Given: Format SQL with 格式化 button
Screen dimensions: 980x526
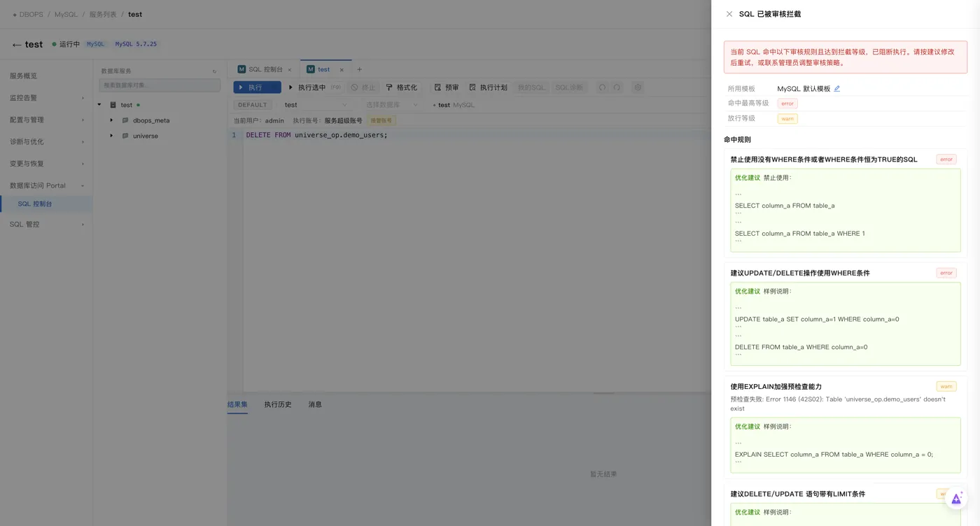Looking at the screenshot, I should [402, 87].
